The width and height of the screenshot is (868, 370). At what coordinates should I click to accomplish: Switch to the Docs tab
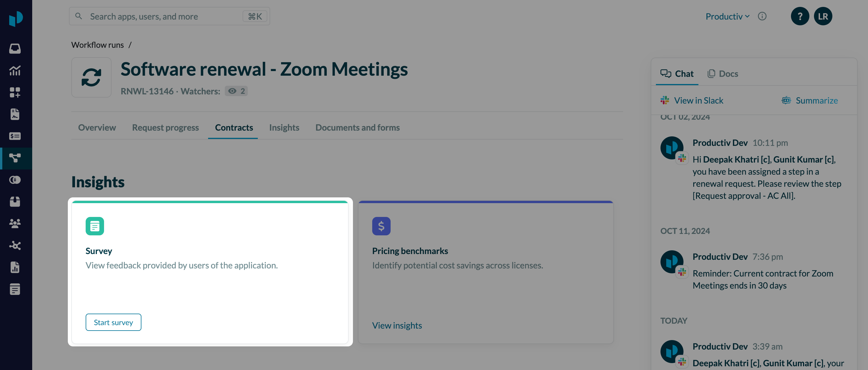coord(723,74)
